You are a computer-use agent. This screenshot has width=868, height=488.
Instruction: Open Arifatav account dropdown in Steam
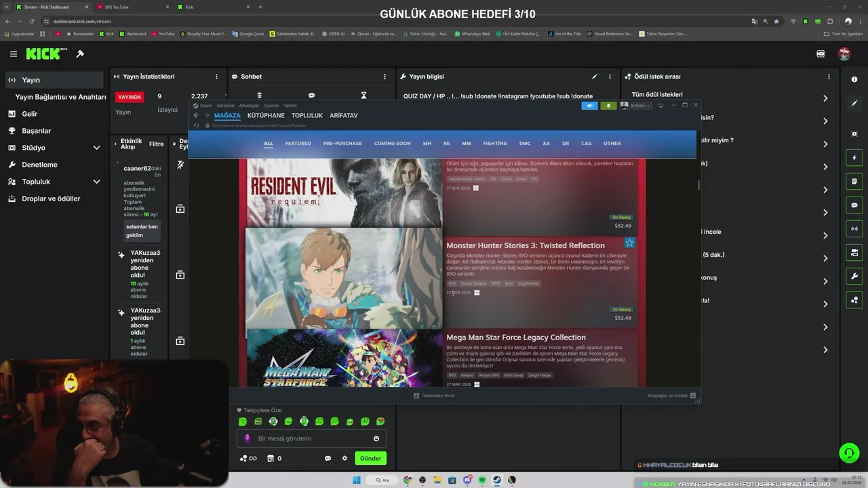635,105
